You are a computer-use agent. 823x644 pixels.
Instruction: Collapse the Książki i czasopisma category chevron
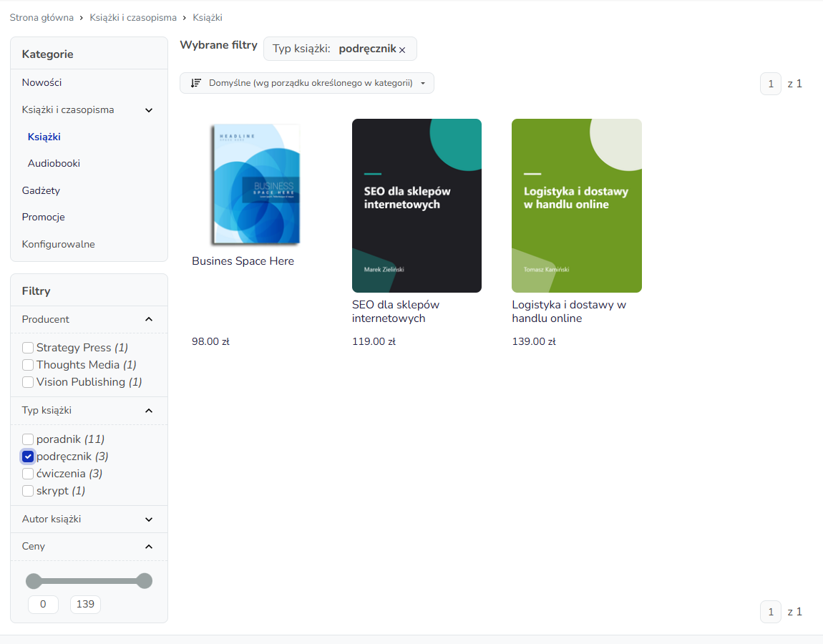149,110
